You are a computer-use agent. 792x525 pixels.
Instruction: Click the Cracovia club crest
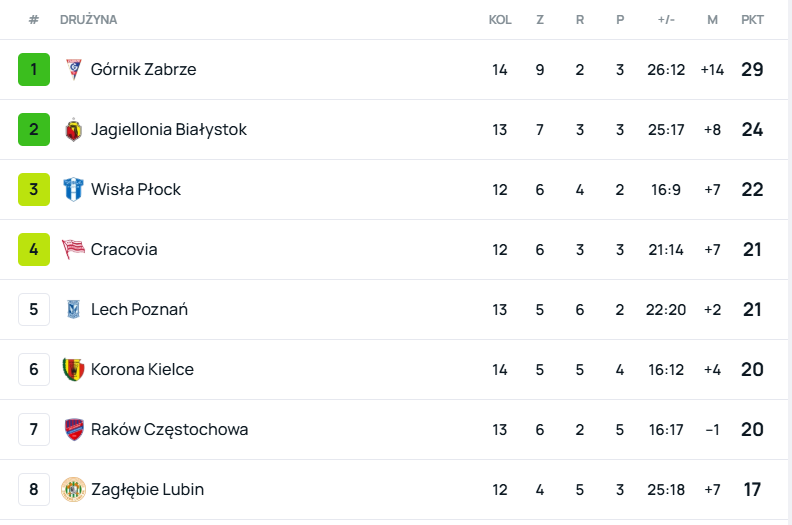click(x=73, y=250)
